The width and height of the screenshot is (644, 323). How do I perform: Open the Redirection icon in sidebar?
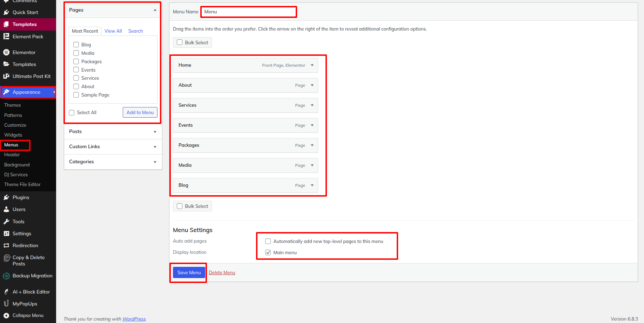(x=6, y=245)
